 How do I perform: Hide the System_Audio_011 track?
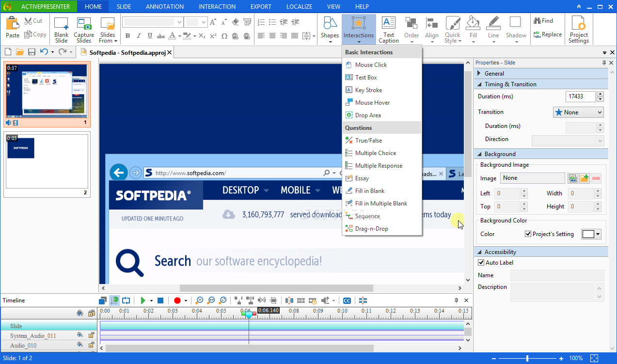pyautogui.click(x=80, y=335)
